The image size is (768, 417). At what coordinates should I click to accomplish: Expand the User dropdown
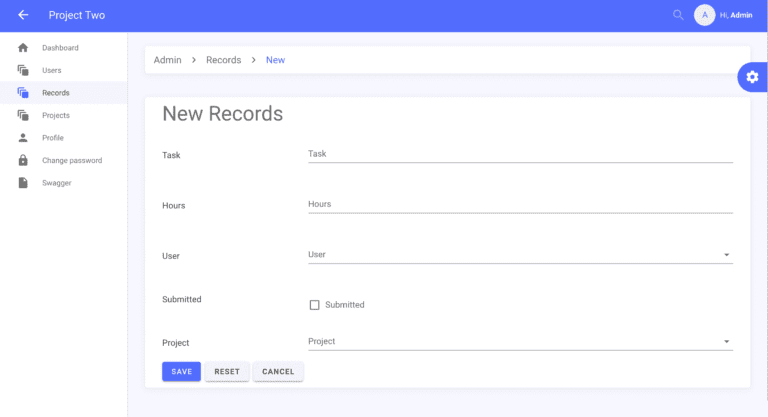click(726, 255)
